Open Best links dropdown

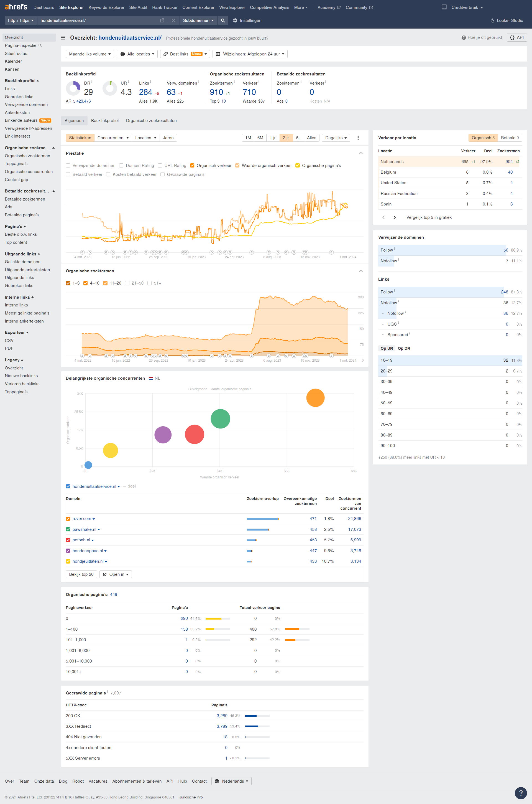point(185,54)
